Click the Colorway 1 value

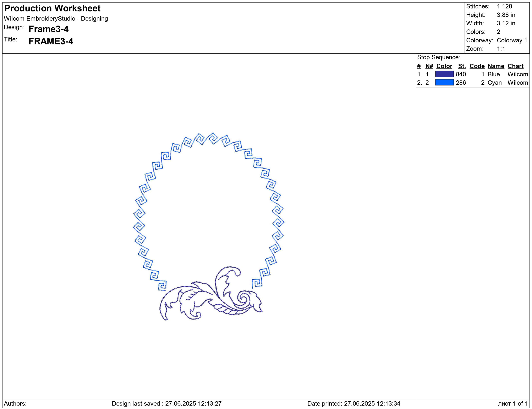coord(512,40)
